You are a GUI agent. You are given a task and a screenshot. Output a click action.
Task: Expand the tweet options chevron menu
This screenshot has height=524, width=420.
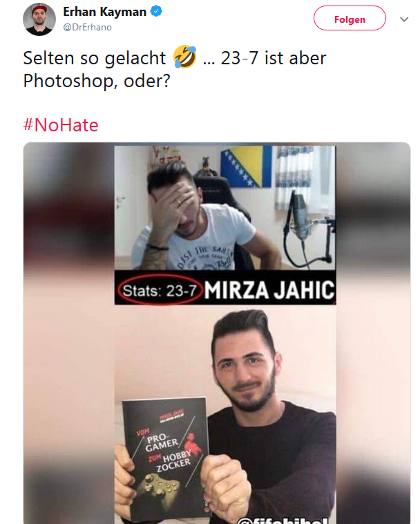coord(404,20)
